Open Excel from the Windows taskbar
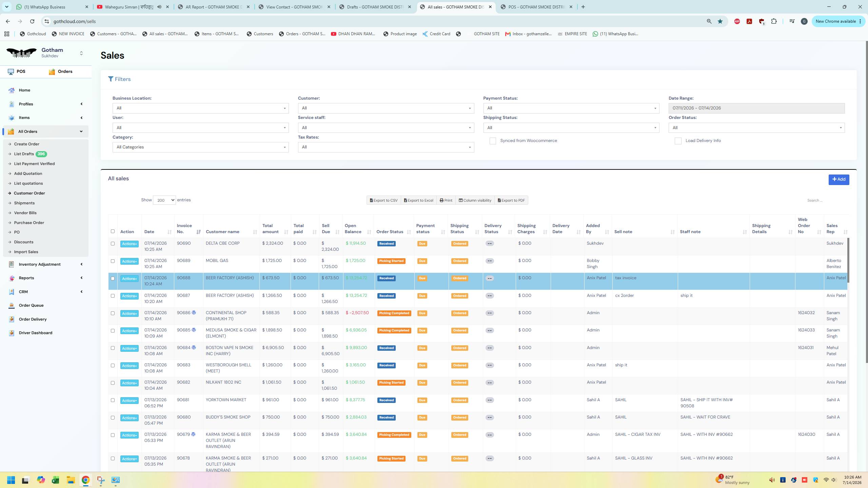Viewport: 868px width, 488px height. coord(55,480)
